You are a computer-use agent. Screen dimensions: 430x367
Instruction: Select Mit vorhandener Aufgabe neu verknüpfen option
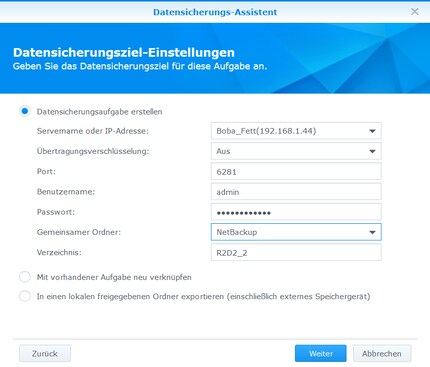pos(25,277)
